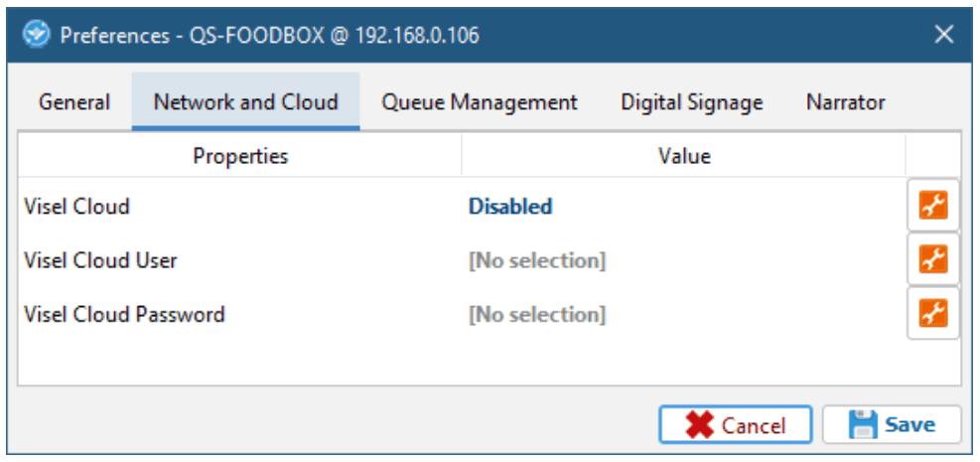Save the preferences

coord(892,425)
